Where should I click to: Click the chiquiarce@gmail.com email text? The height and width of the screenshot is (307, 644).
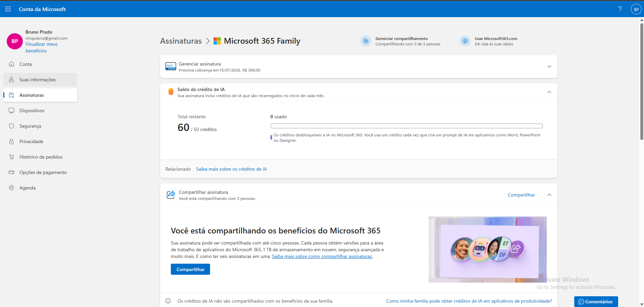coord(47,38)
